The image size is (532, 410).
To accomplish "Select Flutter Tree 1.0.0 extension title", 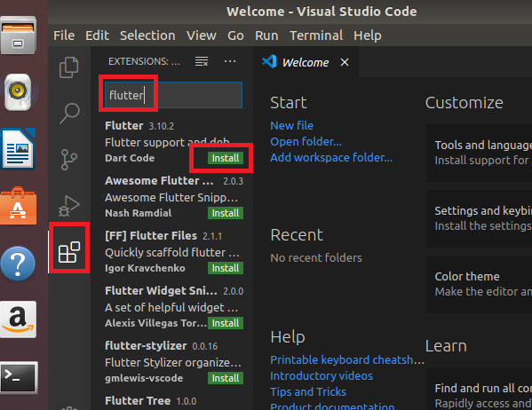I will [x=138, y=400].
